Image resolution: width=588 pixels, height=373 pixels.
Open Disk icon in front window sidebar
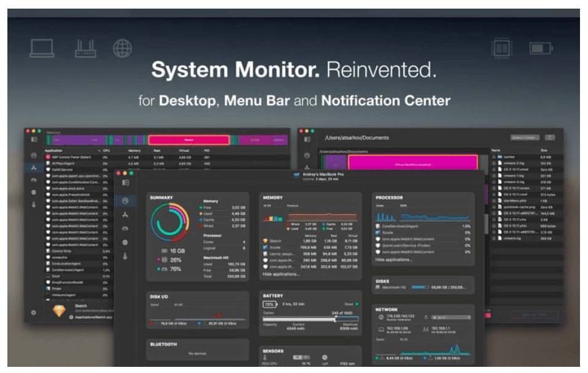pyautogui.click(x=125, y=228)
